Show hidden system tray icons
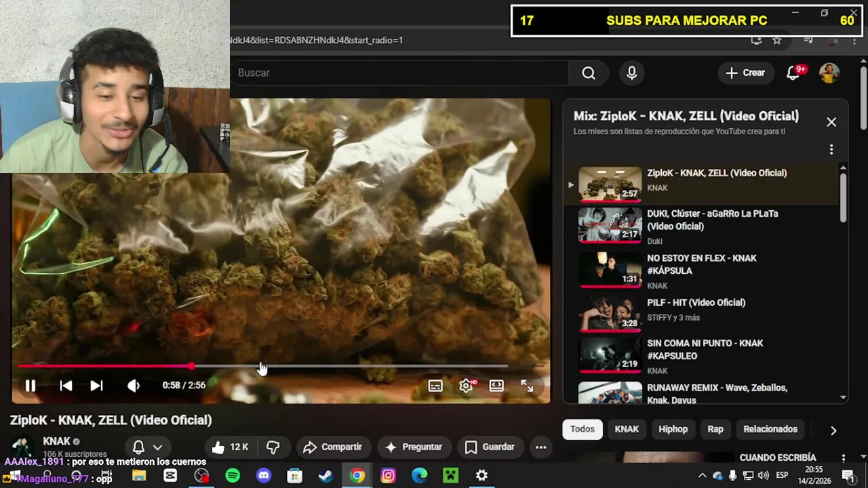Viewport: 868px width, 488px height. tap(703, 475)
